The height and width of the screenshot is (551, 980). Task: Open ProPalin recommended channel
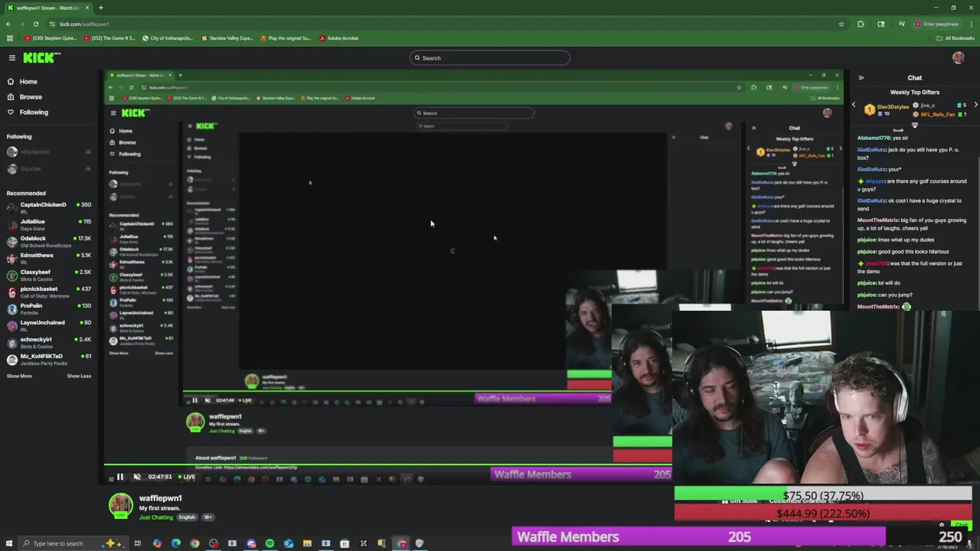click(x=49, y=308)
